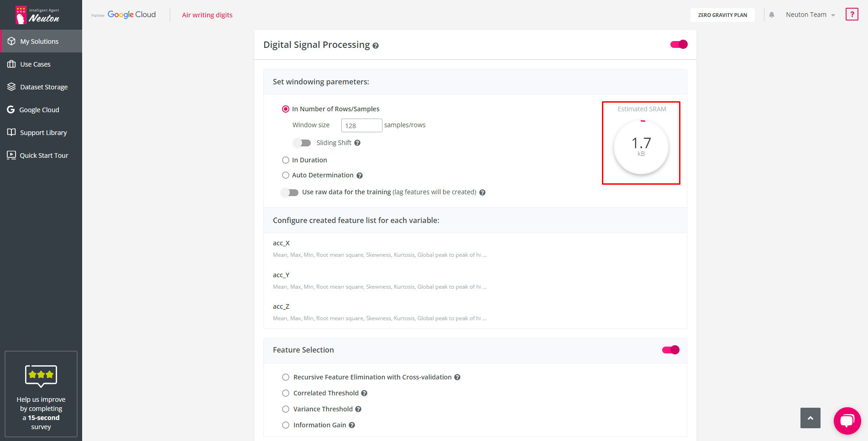Go to My Solutions in the sidebar
This screenshot has height=441, width=868.
click(41, 41)
